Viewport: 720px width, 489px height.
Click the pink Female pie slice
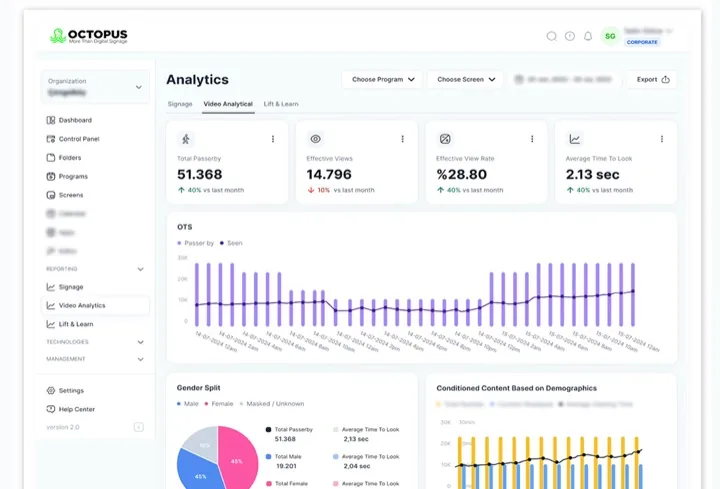(236, 459)
